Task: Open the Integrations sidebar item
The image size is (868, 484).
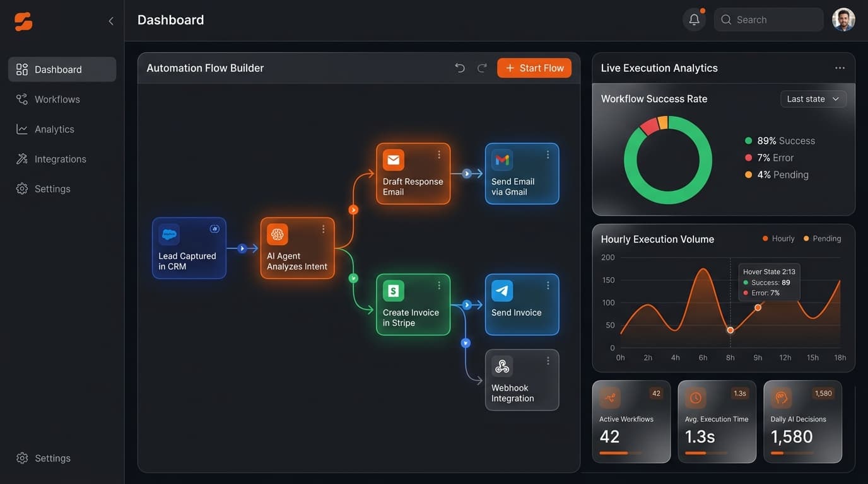Action: tap(62, 159)
